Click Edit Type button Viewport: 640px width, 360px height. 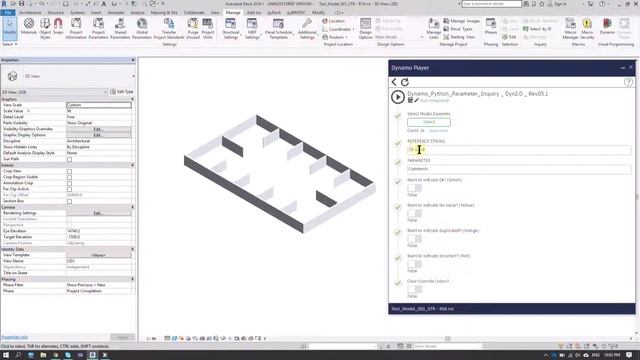122,92
